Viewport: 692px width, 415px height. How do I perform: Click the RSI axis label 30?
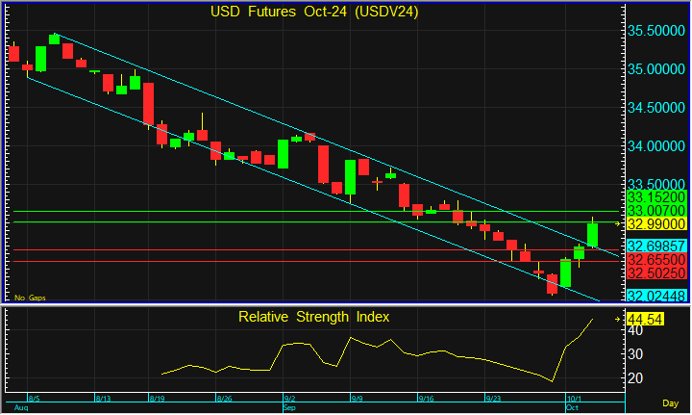tap(636, 354)
